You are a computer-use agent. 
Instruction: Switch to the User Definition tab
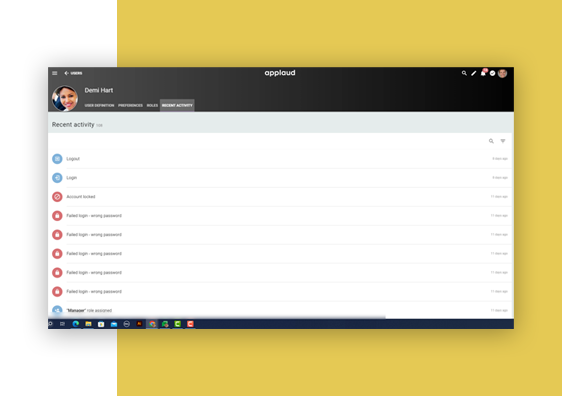click(x=99, y=105)
